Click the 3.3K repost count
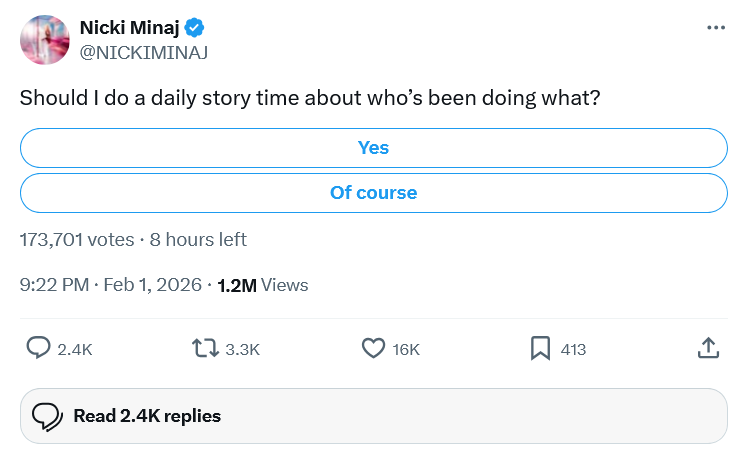The width and height of the screenshot is (747, 453). [243, 349]
